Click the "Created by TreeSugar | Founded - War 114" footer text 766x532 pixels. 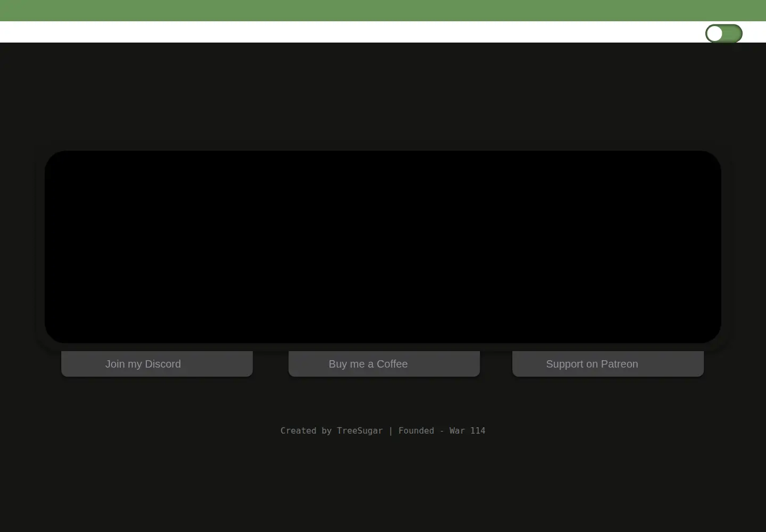383,431
